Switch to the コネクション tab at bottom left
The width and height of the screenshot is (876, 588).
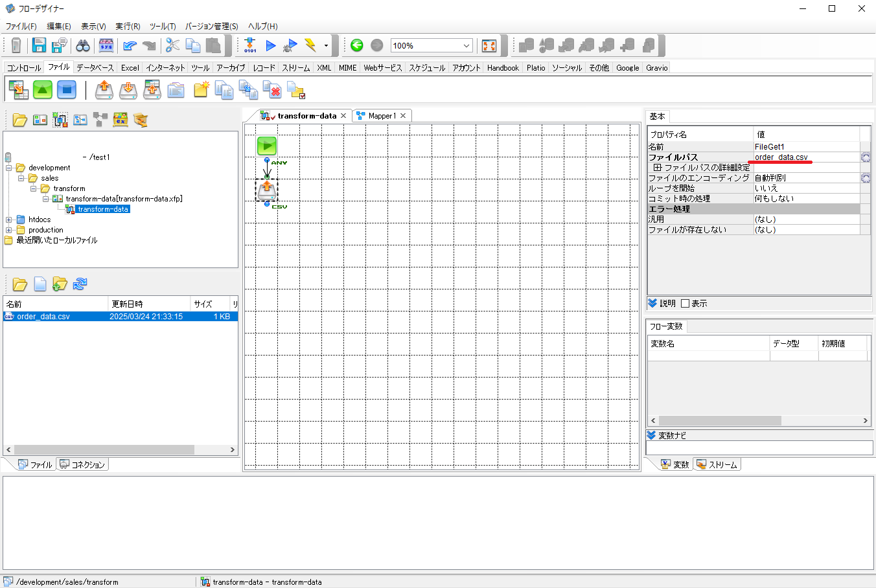coord(82,464)
